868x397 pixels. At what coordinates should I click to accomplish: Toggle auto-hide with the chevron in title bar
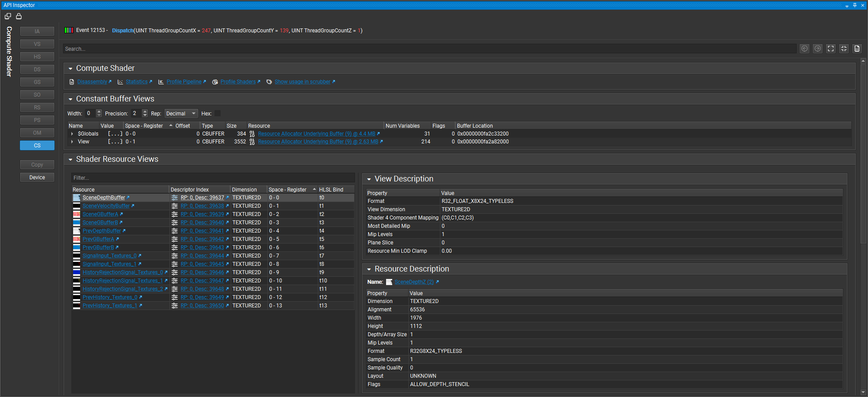[x=847, y=5]
